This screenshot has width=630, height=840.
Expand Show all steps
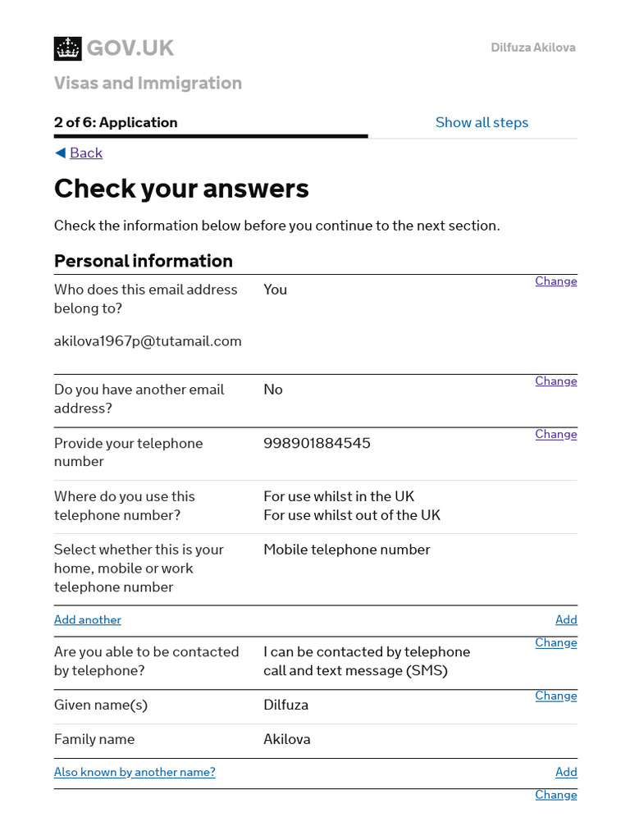pos(482,122)
